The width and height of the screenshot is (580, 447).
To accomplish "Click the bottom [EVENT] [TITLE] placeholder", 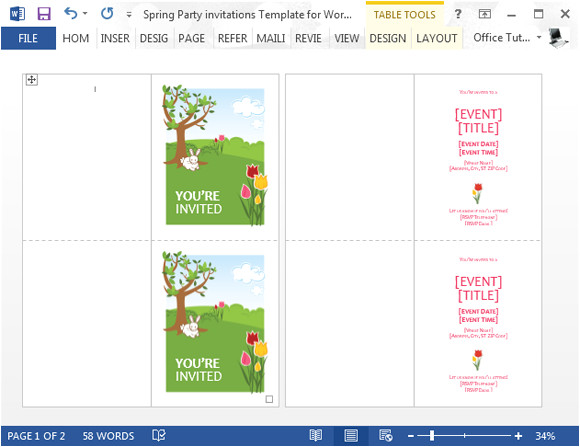I will click(478, 288).
